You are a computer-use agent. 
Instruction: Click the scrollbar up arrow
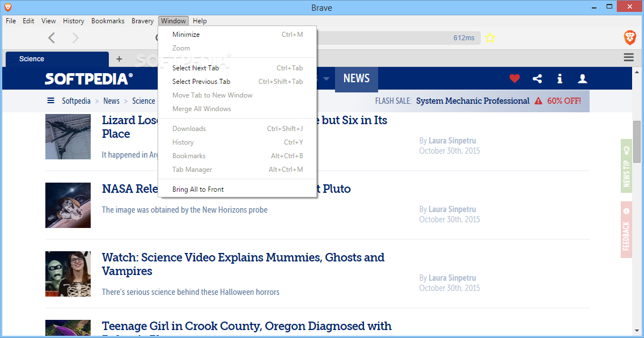coord(637,72)
